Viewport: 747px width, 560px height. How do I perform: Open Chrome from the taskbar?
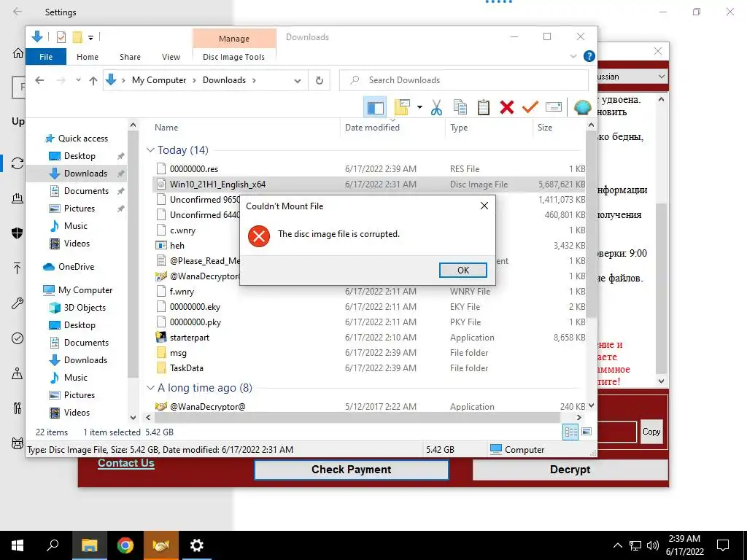tap(125, 545)
